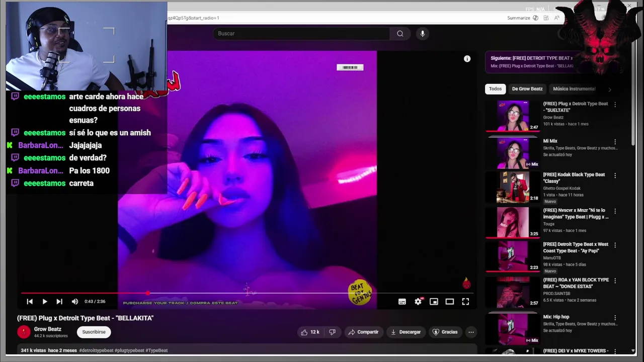Open browser read aloud icon
Image resolution: width=644 pixels, height=362 pixels.
coord(556,18)
